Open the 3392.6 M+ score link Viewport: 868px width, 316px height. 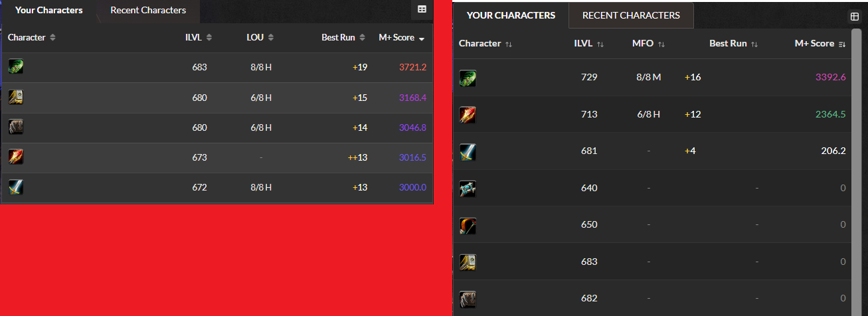[831, 77]
